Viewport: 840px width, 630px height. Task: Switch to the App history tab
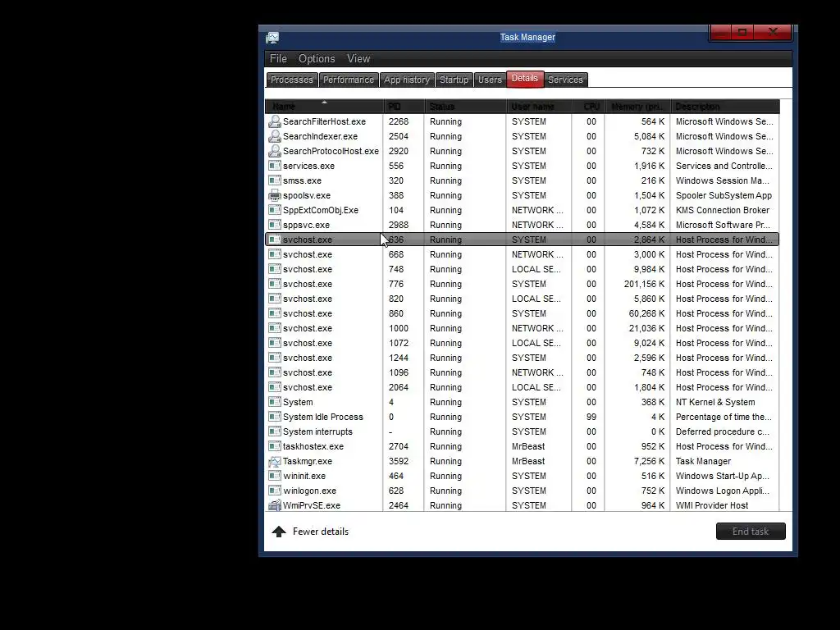coord(407,80)
